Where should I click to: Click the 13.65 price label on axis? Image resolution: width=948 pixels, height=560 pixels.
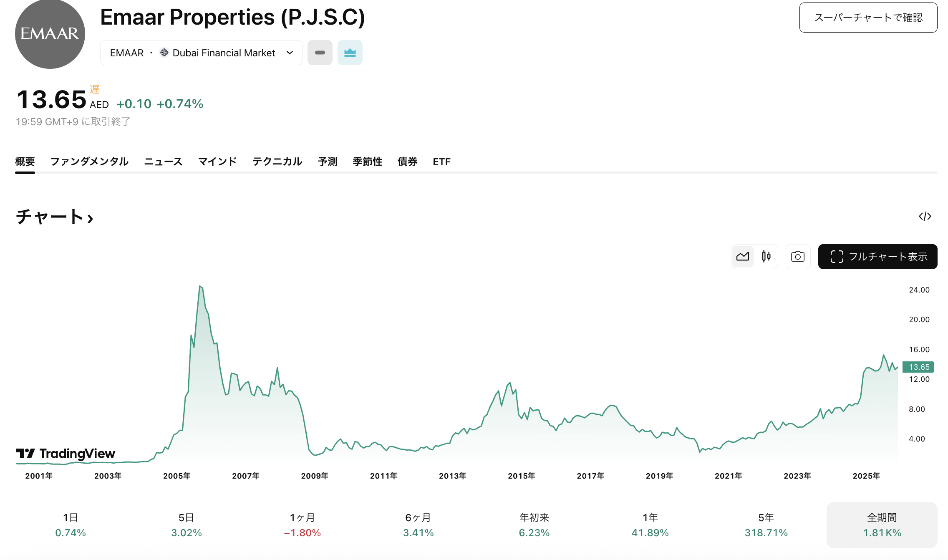918,367
